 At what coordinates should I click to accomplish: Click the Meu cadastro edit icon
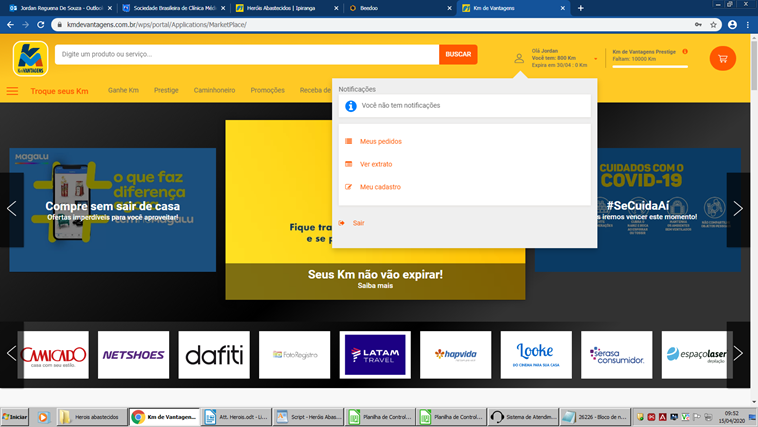348,187
